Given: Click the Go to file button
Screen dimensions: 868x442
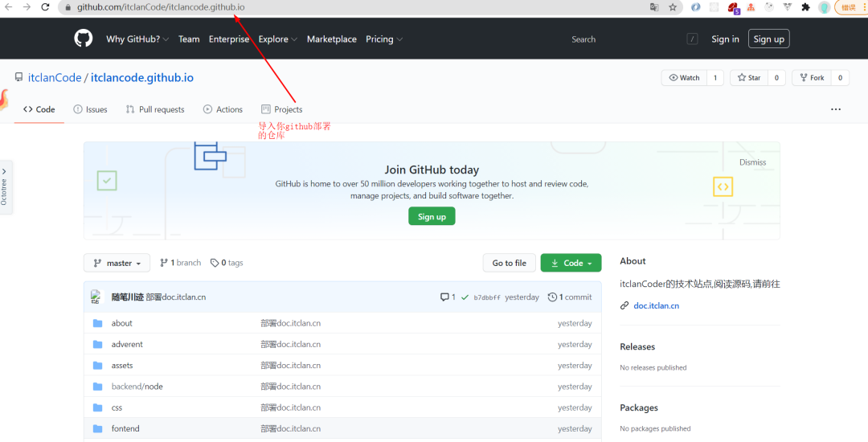Looking at the screenshot, I should pyautogui.click(x=510, y=263).
